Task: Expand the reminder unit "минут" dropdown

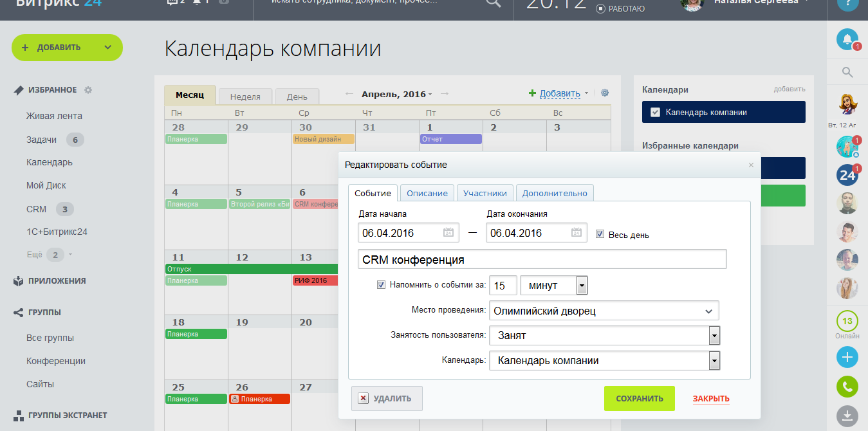Action: pyautogui.click(x=582, y=285)
